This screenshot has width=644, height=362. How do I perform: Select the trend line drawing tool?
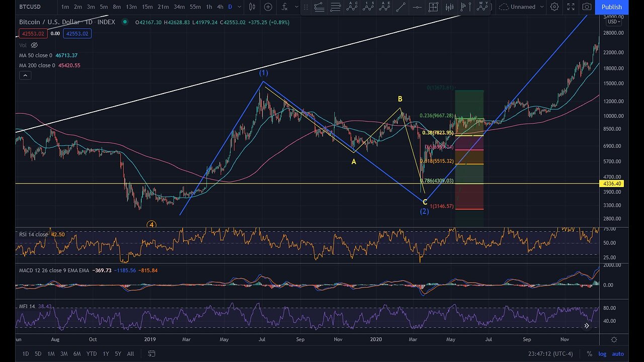[x=400, y=7]
